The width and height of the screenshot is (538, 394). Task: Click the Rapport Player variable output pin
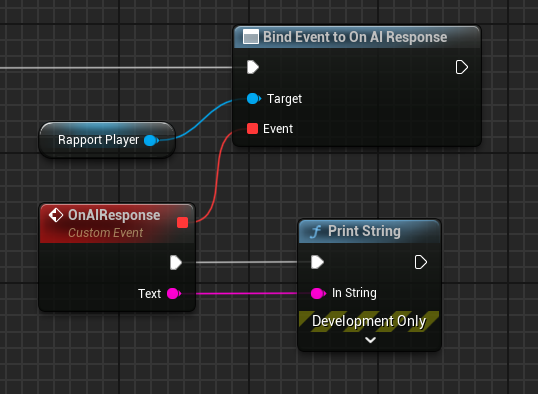coord(151,140)
